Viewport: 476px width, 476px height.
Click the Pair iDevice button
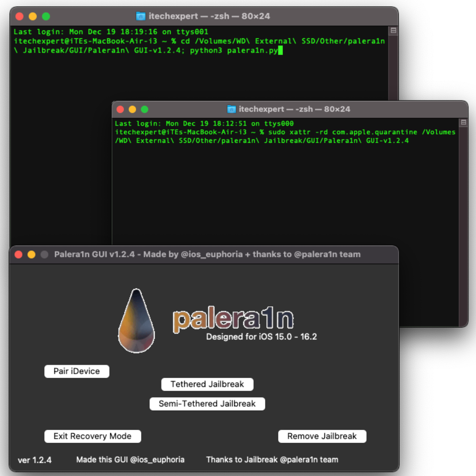click(x=77, y=371)
